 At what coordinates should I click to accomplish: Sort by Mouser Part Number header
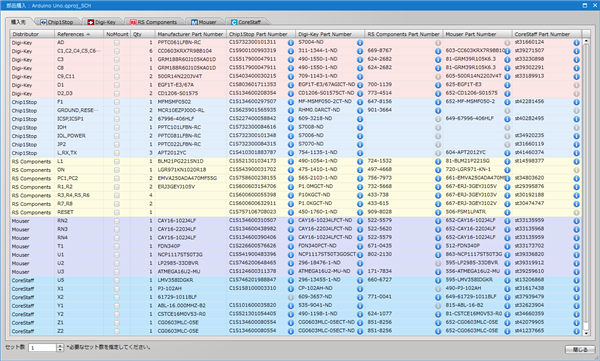coord(477,34)
